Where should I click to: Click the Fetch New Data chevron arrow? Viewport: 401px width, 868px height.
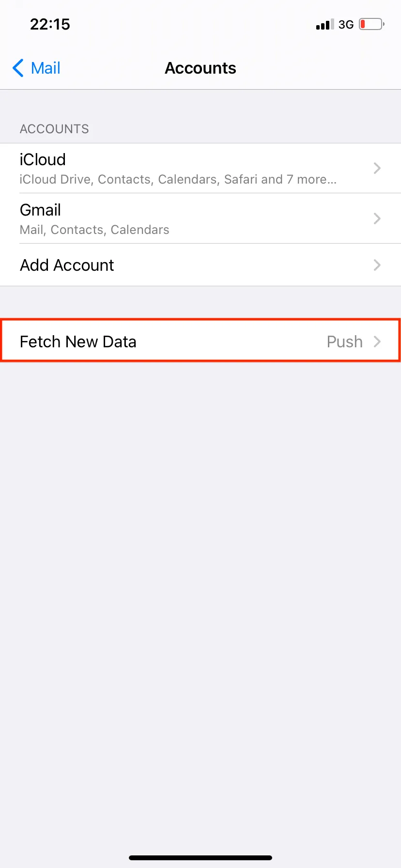(x=377, y=341)
